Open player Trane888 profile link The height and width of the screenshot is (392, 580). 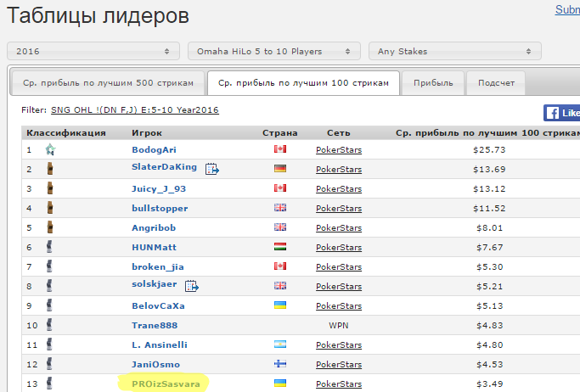pyautogui.click(x=155, y=326)
